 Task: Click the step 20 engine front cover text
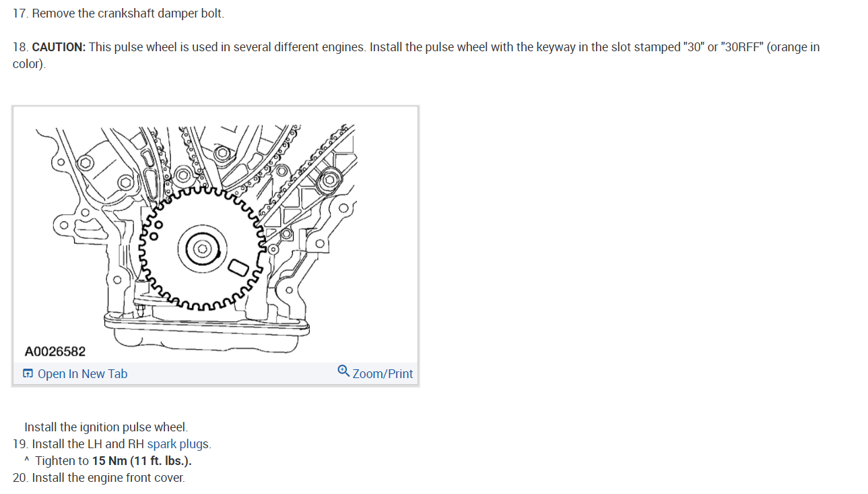tap(98, 478)
